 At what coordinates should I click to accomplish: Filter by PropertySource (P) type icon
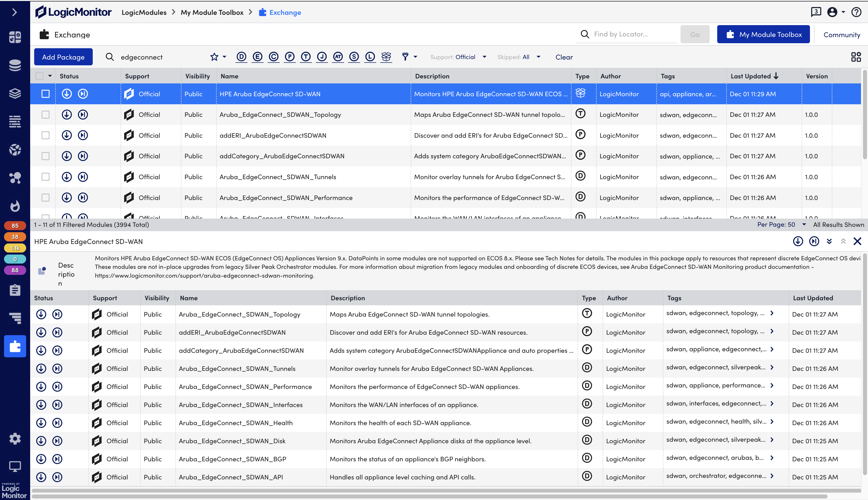coord(290,57)
